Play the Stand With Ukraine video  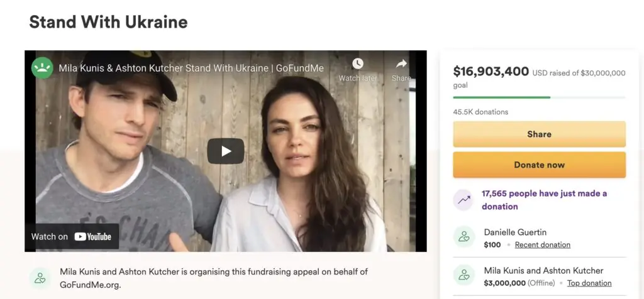225,151
